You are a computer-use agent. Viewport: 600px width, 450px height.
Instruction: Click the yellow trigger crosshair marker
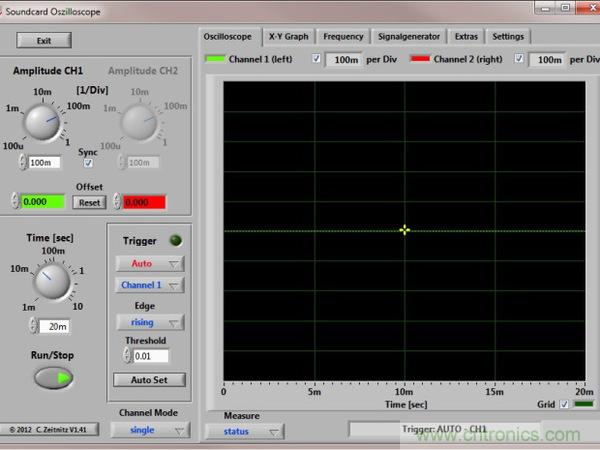coord(405,230)
